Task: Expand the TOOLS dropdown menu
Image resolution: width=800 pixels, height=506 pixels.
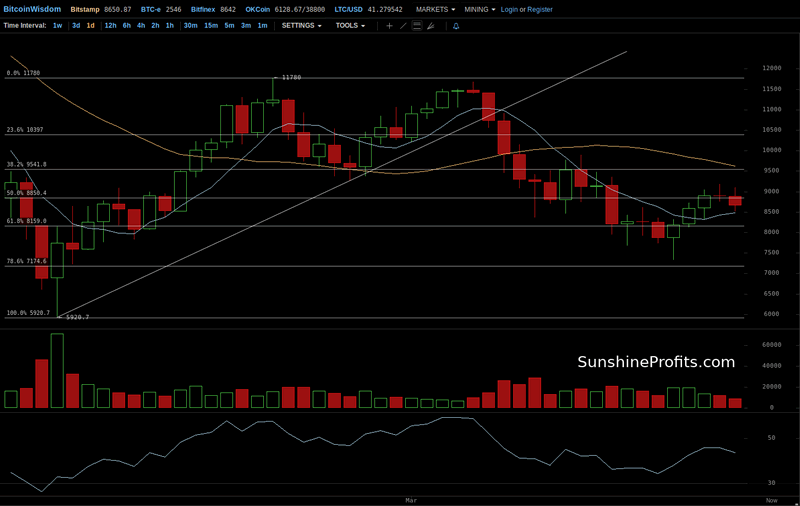Action: tap(352, 25)
